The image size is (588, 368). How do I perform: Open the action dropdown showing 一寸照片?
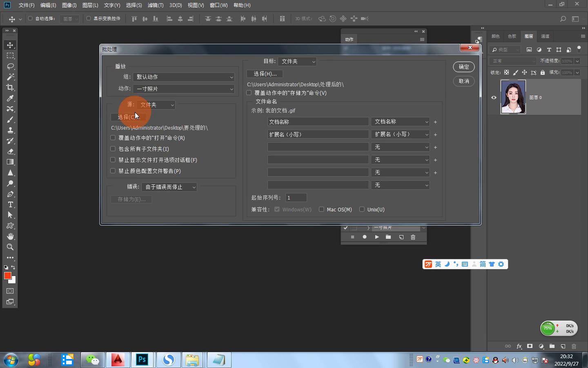click(x=183, y=89)
